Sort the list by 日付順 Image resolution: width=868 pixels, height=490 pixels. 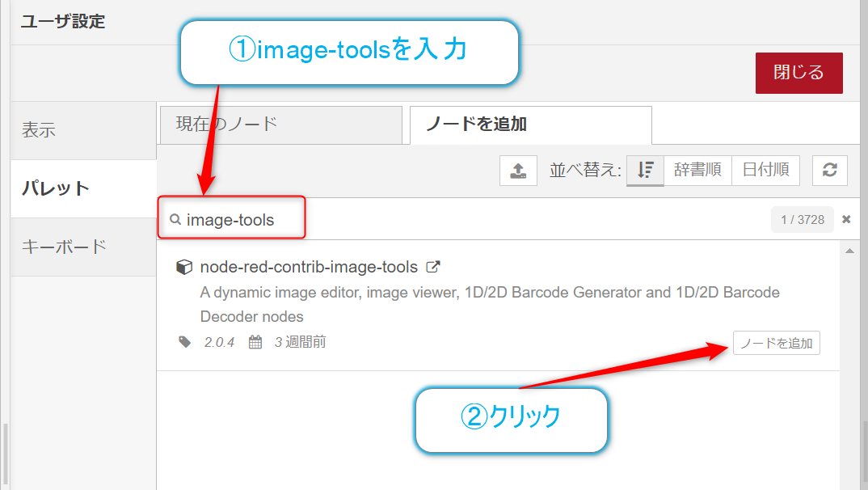tap(765, 170)
